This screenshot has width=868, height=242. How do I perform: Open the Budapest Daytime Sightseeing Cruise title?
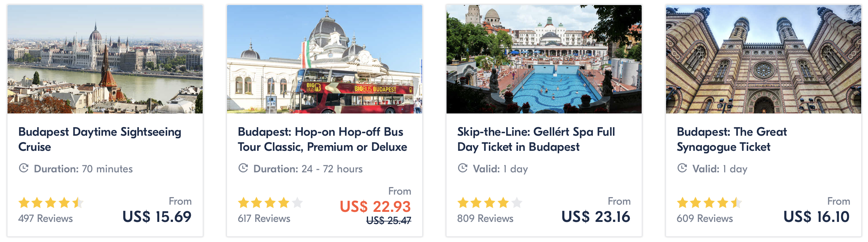click(100, 139)
